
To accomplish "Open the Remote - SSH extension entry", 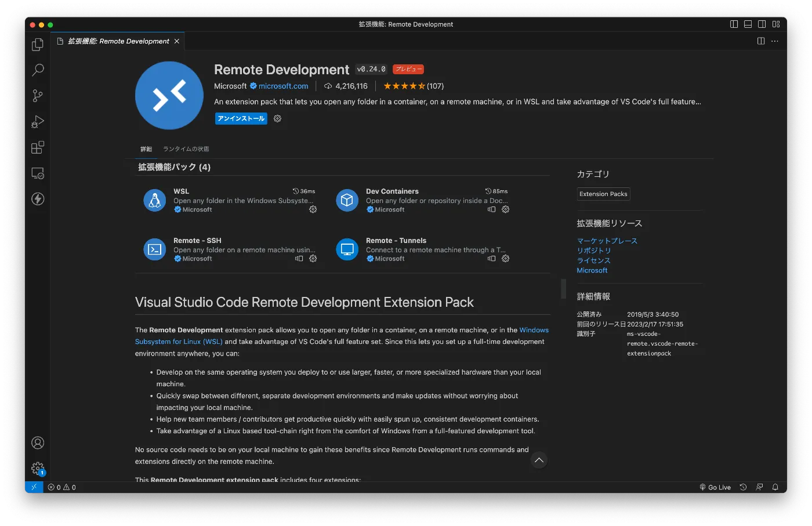I will 230,249.
